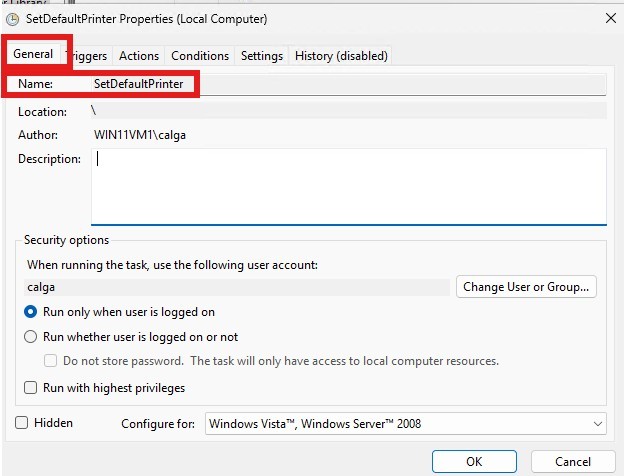This screenshot has height=476, width=624.
Task: Go to the Actions tab
Action: click(x=139, y=56)
